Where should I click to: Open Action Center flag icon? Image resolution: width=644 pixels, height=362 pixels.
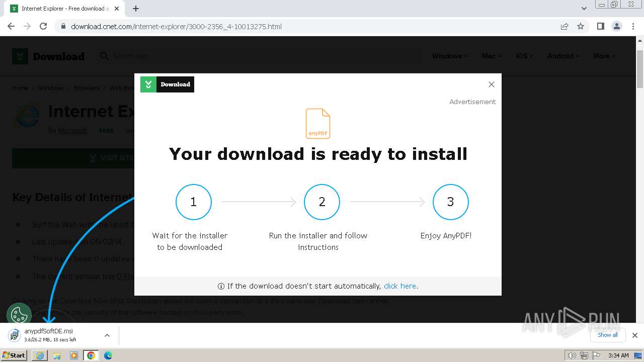(x=596, y=355)
